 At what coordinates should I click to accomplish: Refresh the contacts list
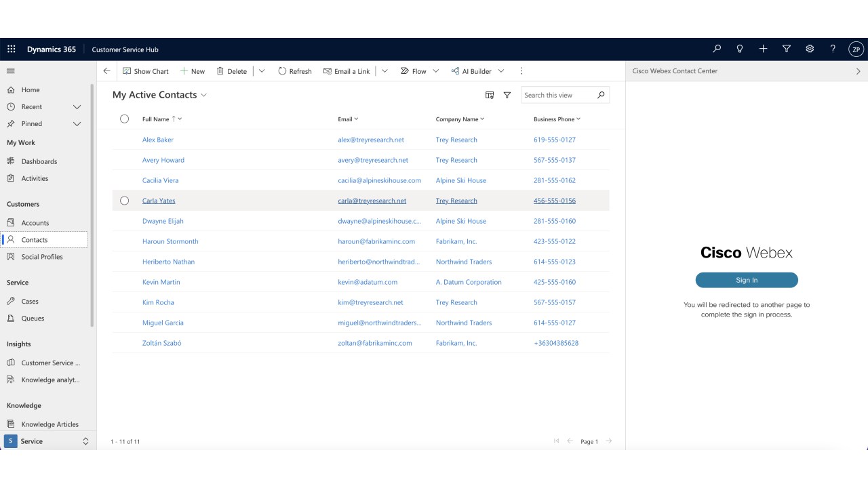click(x=295, y=71)
